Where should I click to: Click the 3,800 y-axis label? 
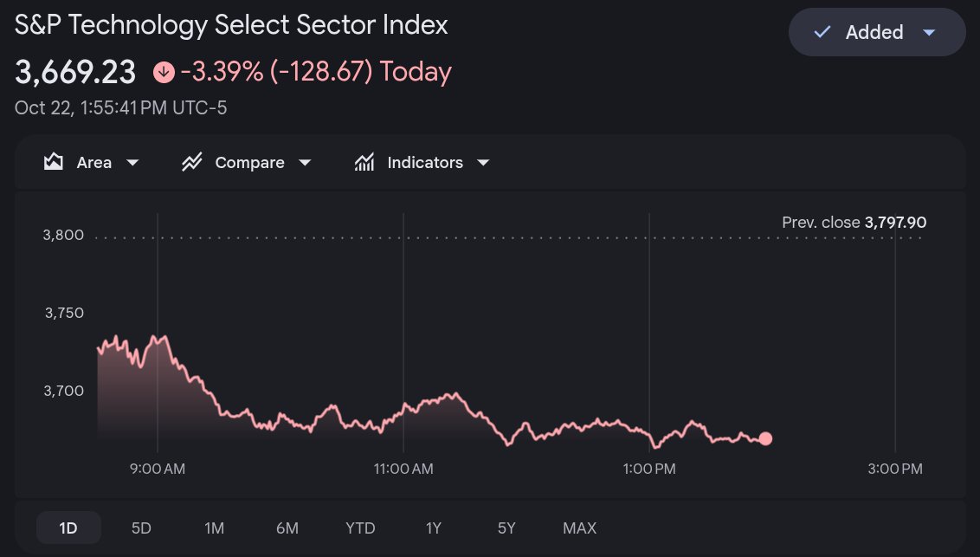(x=63, y=235)
